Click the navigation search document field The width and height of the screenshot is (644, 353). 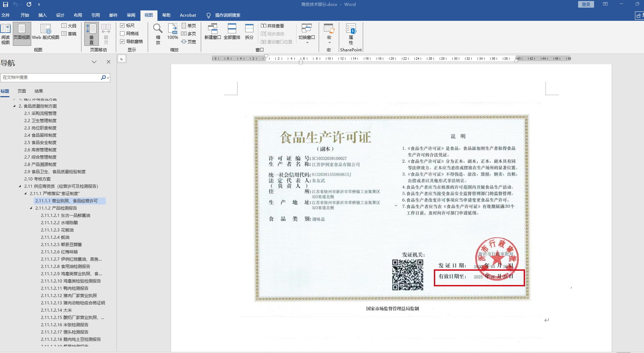click(50, 77)
